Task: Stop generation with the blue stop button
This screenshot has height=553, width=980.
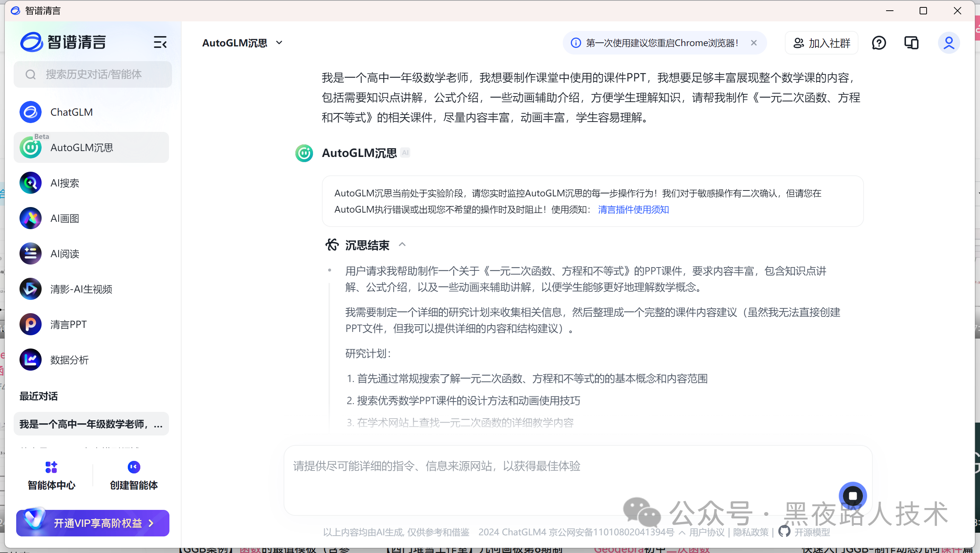Action: [x=852, y=496]
